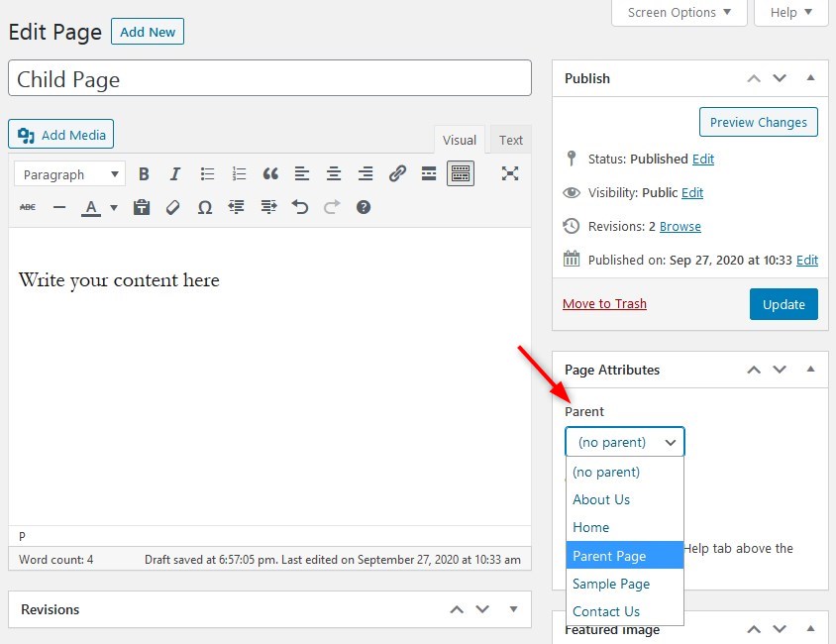
Task: Insert a link into the content
Action: 397,173
